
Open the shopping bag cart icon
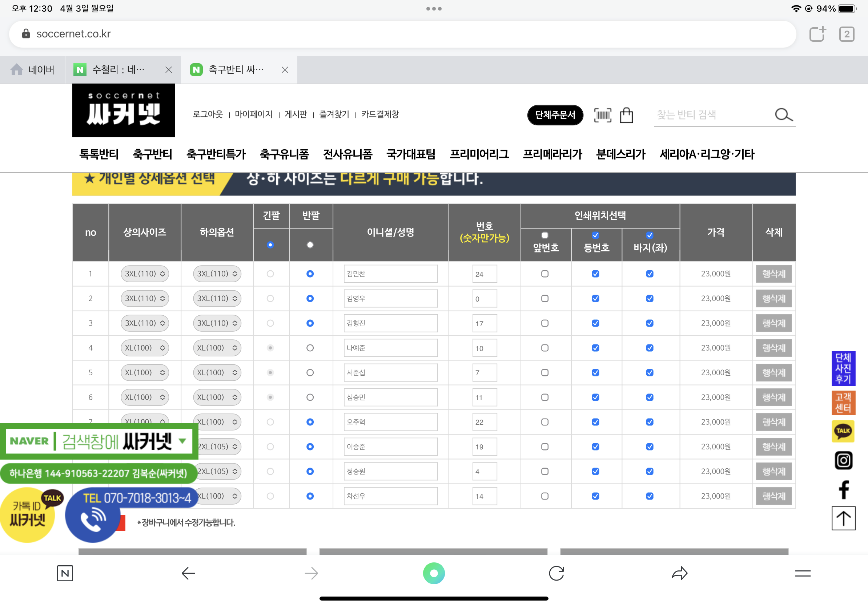626,115
